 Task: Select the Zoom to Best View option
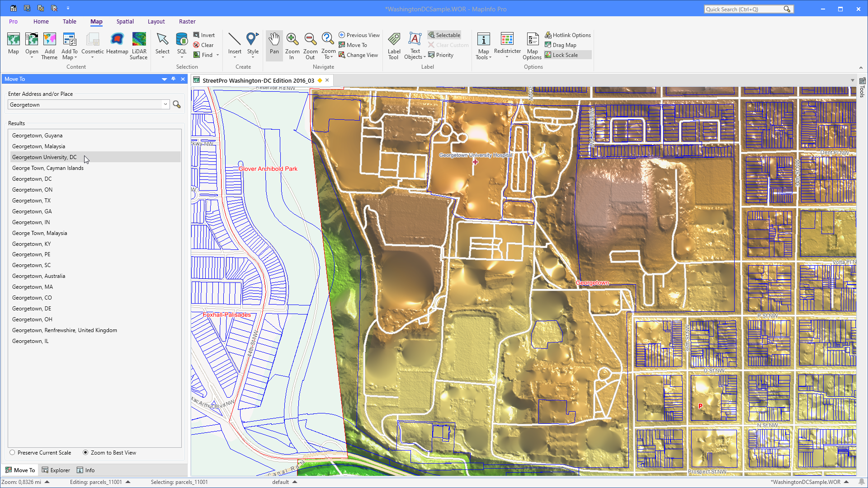85,452
